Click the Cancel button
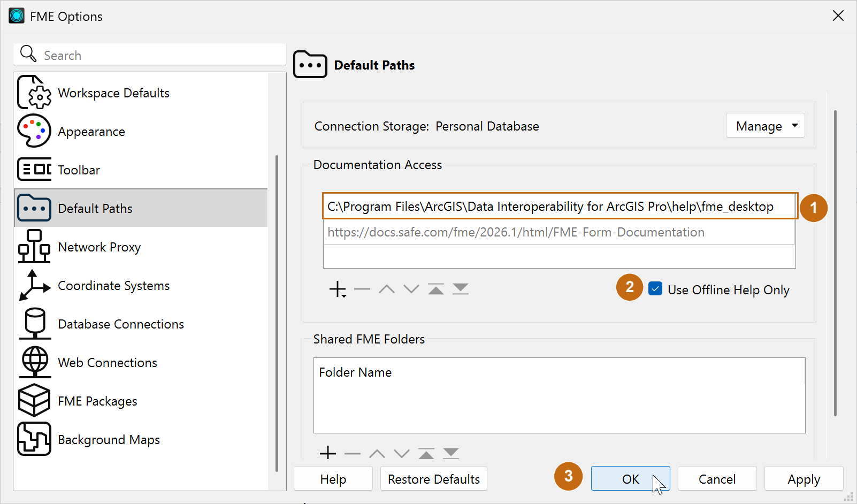The height and width of the screenshot is (504, 857). coord(717,478)
